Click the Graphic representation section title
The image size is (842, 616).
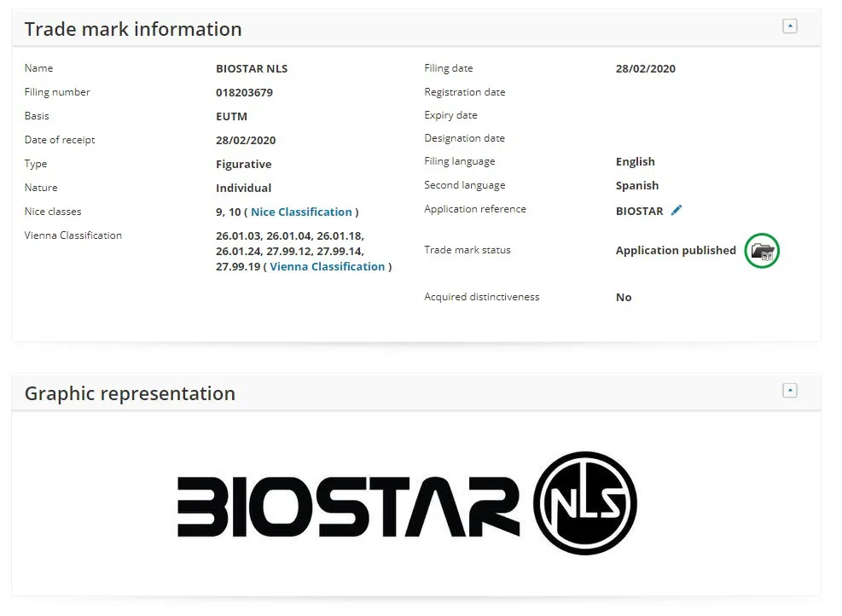click(x=130, y=393)
